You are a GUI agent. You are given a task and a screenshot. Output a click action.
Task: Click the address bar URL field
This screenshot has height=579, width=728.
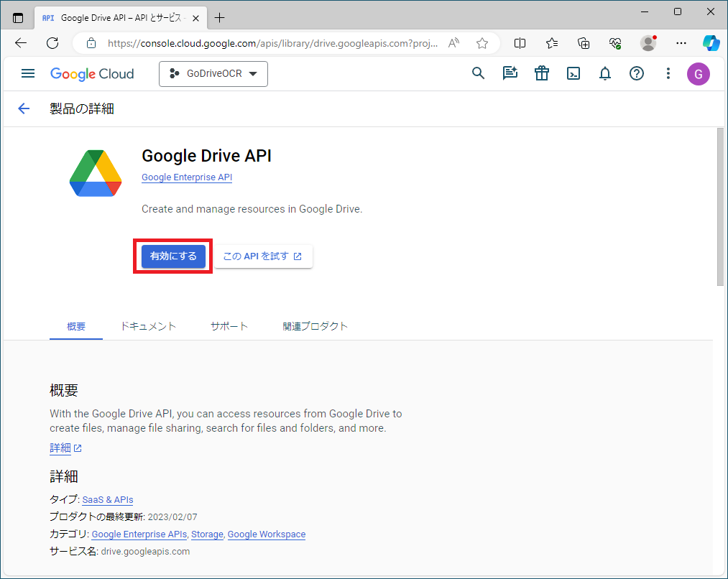272,43
